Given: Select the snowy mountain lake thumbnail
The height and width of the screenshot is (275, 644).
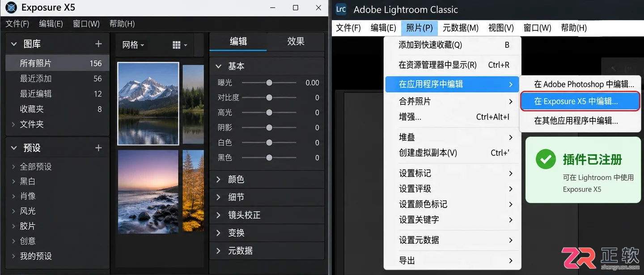Looking at the screenshot, I should tap(148, 103).
